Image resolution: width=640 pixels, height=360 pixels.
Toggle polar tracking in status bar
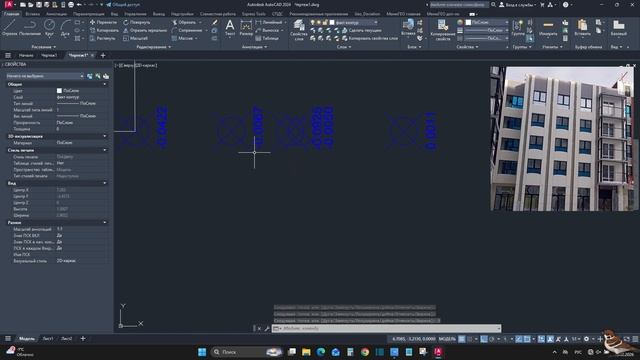(491, 339)
